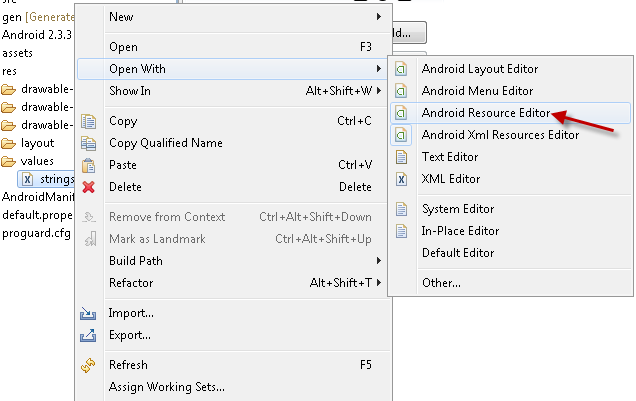Choose Android Resource Editor
The height and width of the screenshot is (401, 636).
[x=486, y=113]
